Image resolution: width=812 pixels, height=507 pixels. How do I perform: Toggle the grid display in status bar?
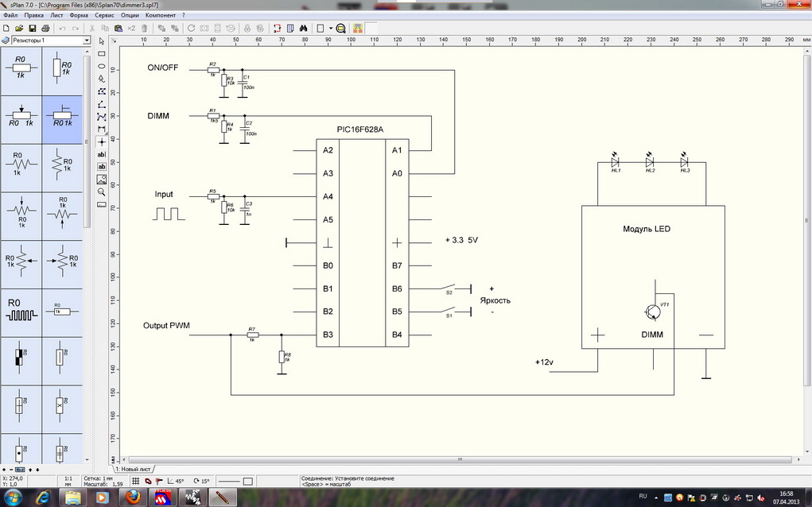[x=135, y=482]
